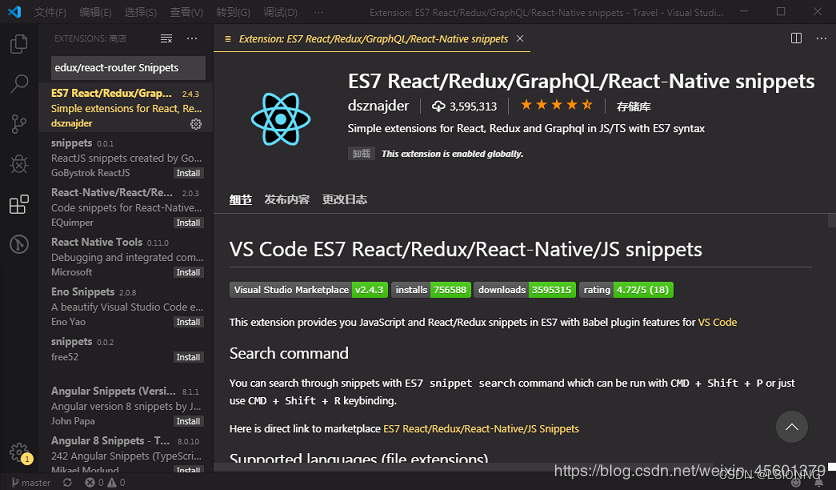Viewport: 836px width, 490px height.
Task: Open the Debug view
Action: coord(19,164)
